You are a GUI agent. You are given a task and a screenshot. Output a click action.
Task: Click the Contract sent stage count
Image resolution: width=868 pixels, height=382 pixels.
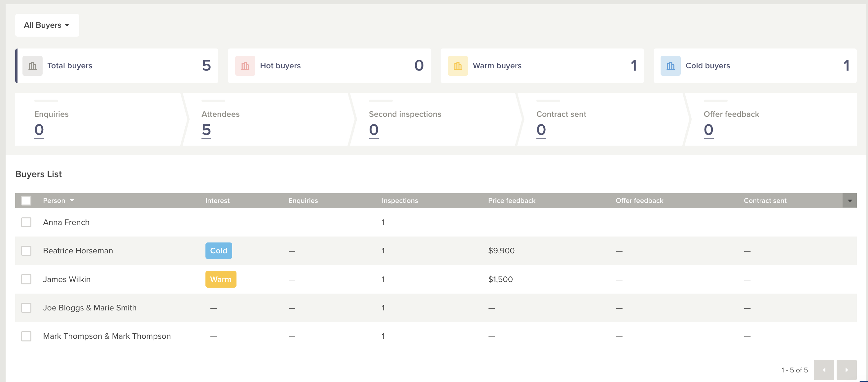pyautogui.click(x=541, y=130)
